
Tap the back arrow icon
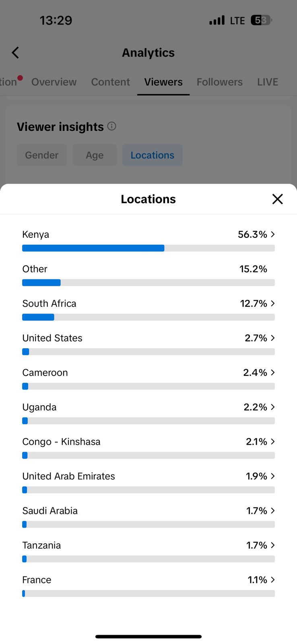point(15,53)
